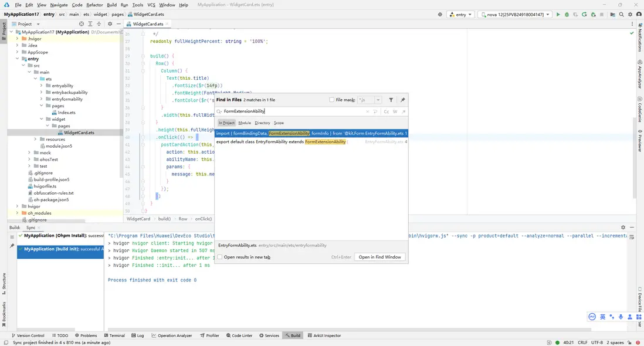Open the nova 12 device dropdown

pos(515,14)
